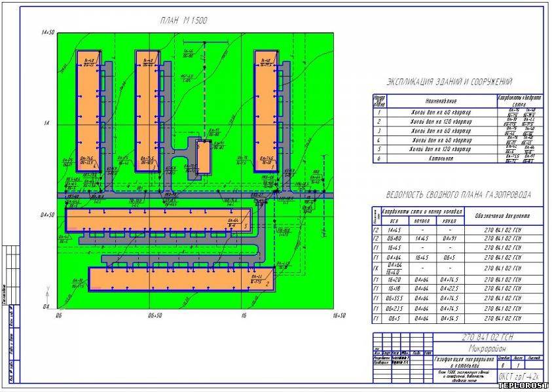Click '1А+45' axis cell in first Г2 row
Viewport: 552px width, 392px height.
[x=394, y=230]
